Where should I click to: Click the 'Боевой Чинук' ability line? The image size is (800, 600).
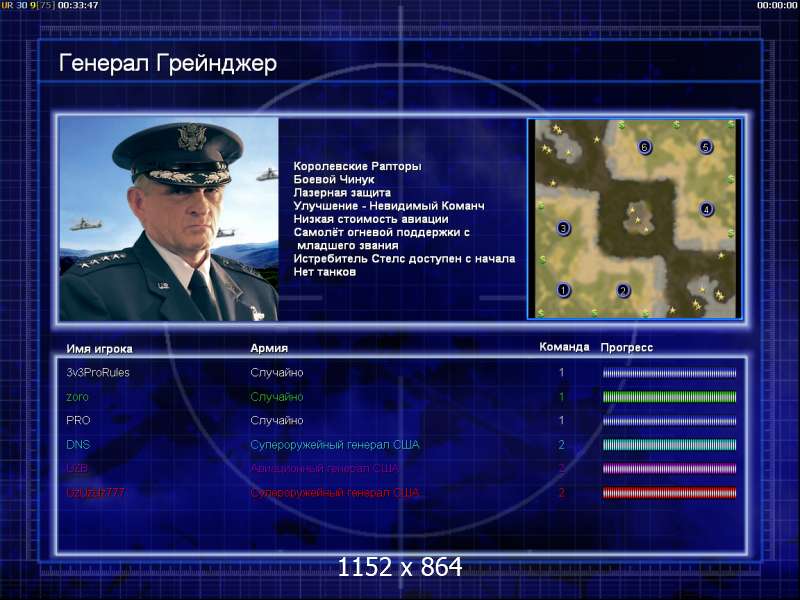point(334,180)
